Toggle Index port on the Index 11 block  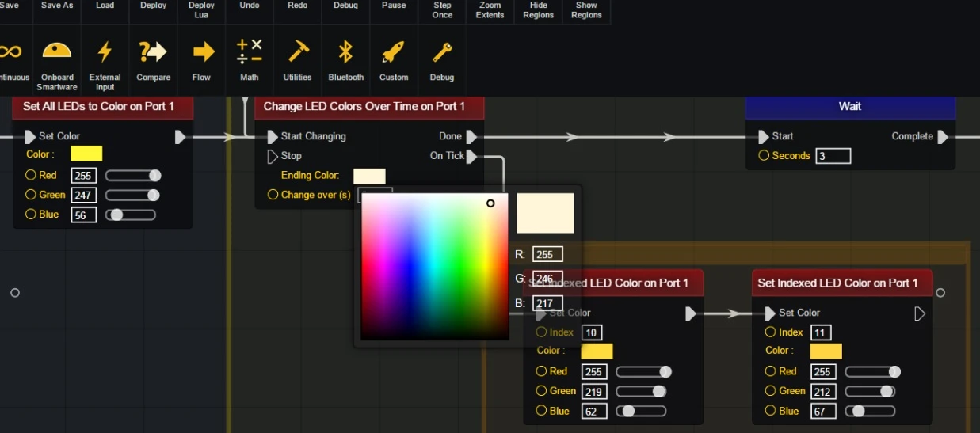point(770,332)
